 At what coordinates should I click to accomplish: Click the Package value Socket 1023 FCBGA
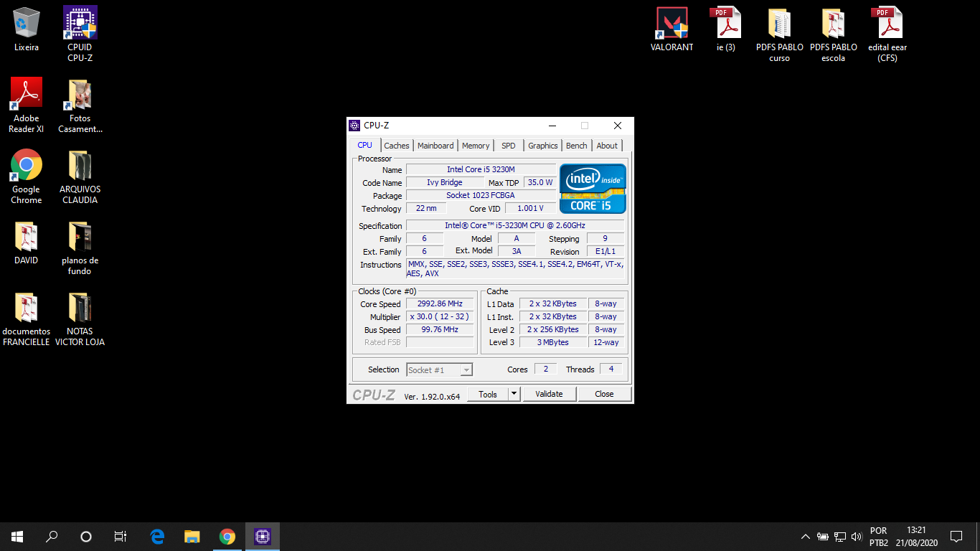coord(481,195)
